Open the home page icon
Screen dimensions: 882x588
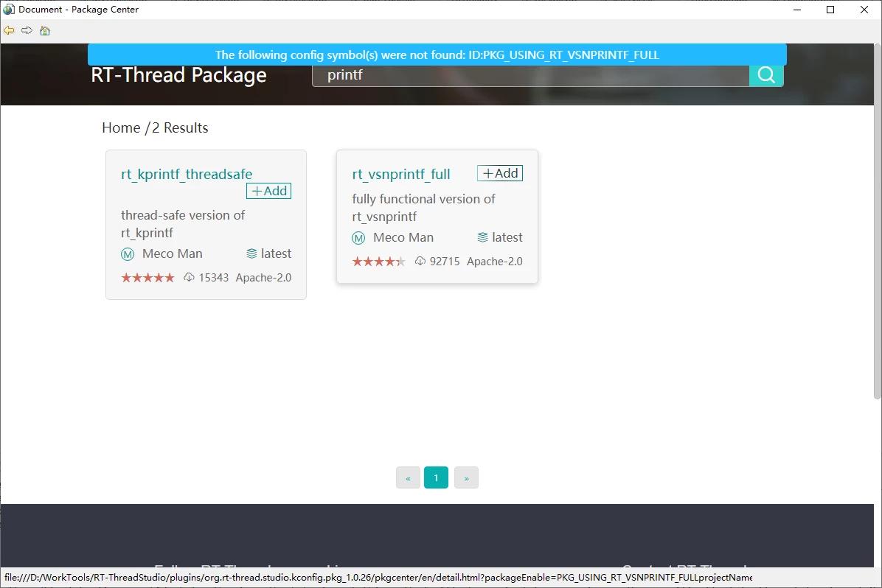(x=45, y=30)
